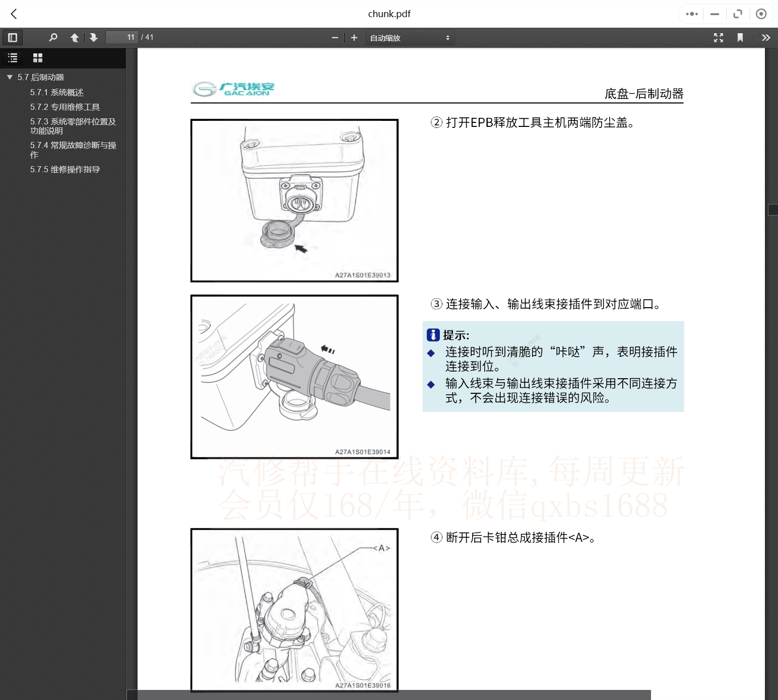The width and height of the screenshot is (778, 700).
Task: Go to the next page with the down arrow
Action: 94,37
